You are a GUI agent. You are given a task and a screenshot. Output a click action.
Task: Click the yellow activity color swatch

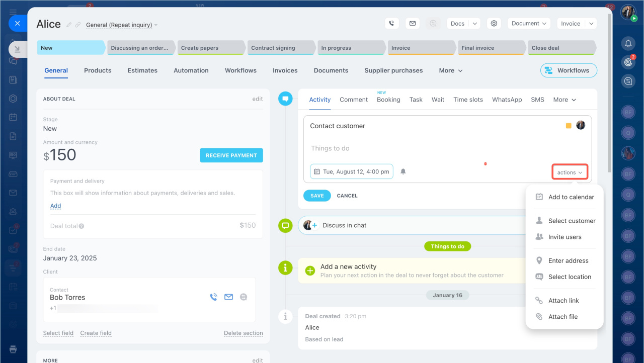click(x=569, y=126)
